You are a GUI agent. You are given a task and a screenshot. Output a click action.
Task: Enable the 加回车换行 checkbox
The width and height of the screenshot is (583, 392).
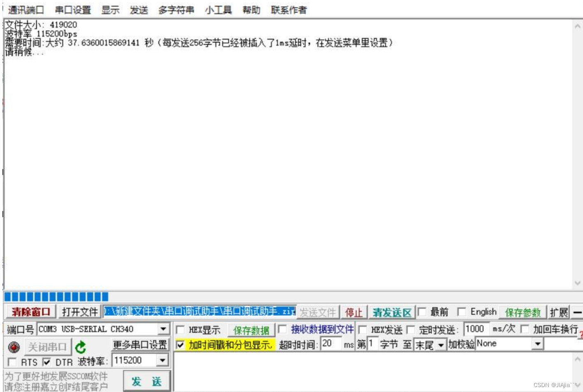(x=525, y=329)
